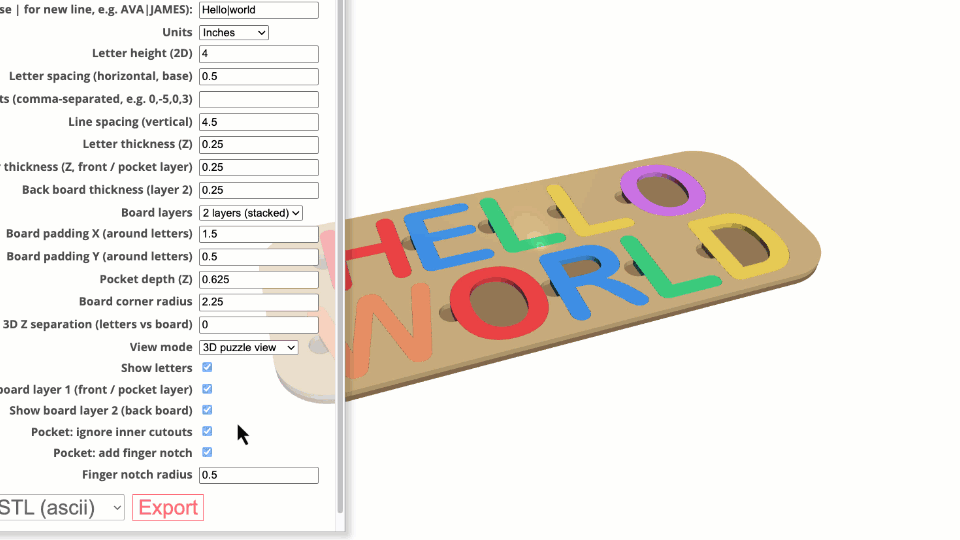Click the Board corner radius field

258,302
